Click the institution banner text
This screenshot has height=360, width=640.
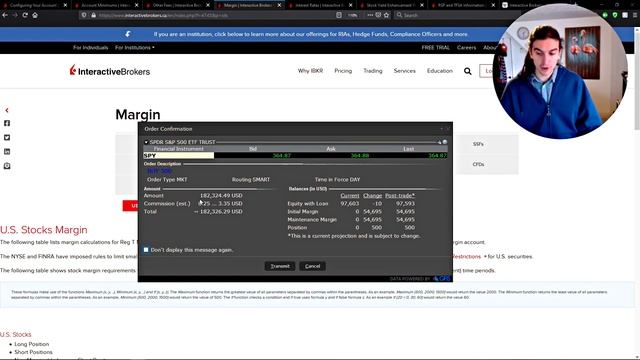[311, 34]
